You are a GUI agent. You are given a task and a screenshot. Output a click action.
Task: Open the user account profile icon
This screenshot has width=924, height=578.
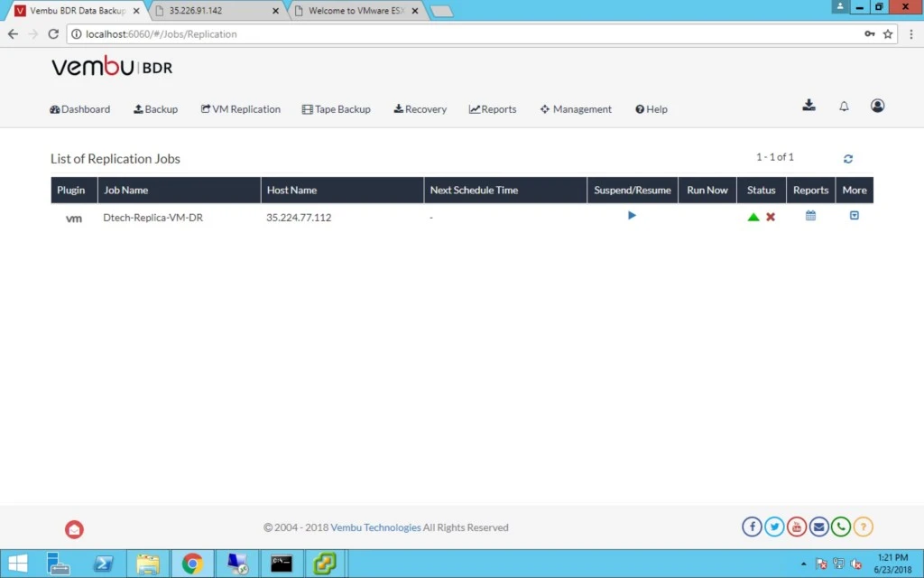click(x=877, y=106)
